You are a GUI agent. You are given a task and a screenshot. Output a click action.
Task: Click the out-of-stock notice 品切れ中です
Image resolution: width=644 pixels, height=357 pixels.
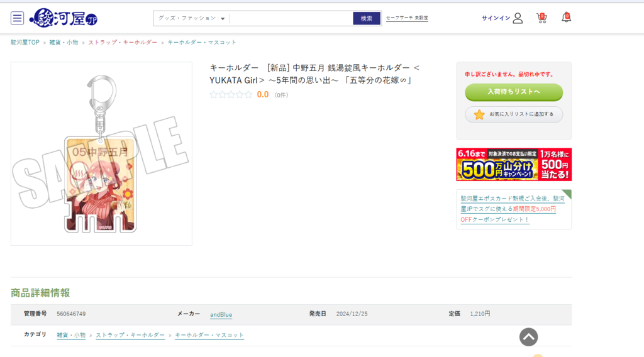click(509, 74)
